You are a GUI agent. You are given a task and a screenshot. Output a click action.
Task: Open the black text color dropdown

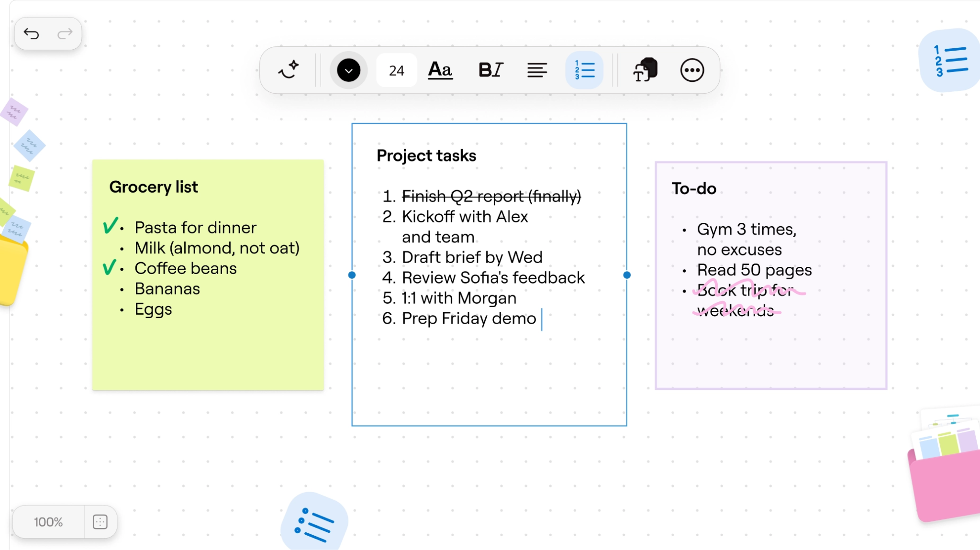[348, 70]
